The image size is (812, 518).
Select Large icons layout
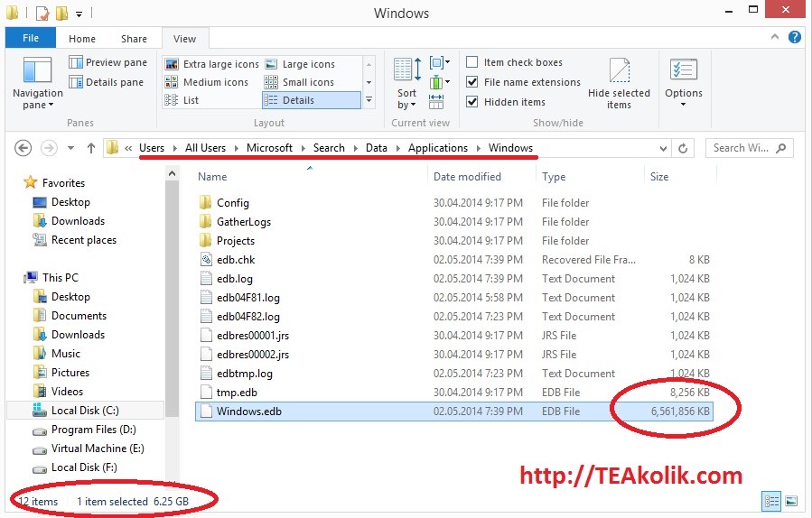(x=301, y=64)
